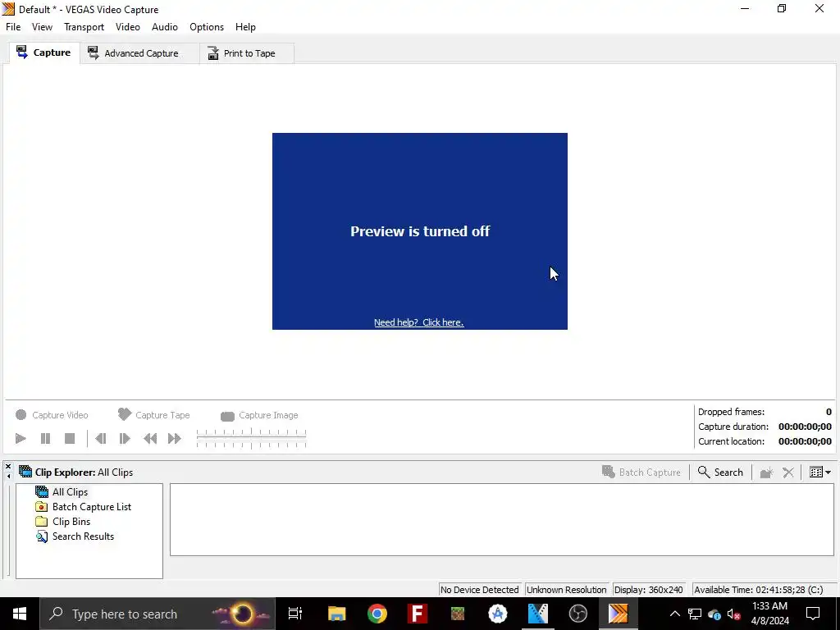Click the muted volume tray icon
This screenshot has height=630, width=840.
[734, 614]
